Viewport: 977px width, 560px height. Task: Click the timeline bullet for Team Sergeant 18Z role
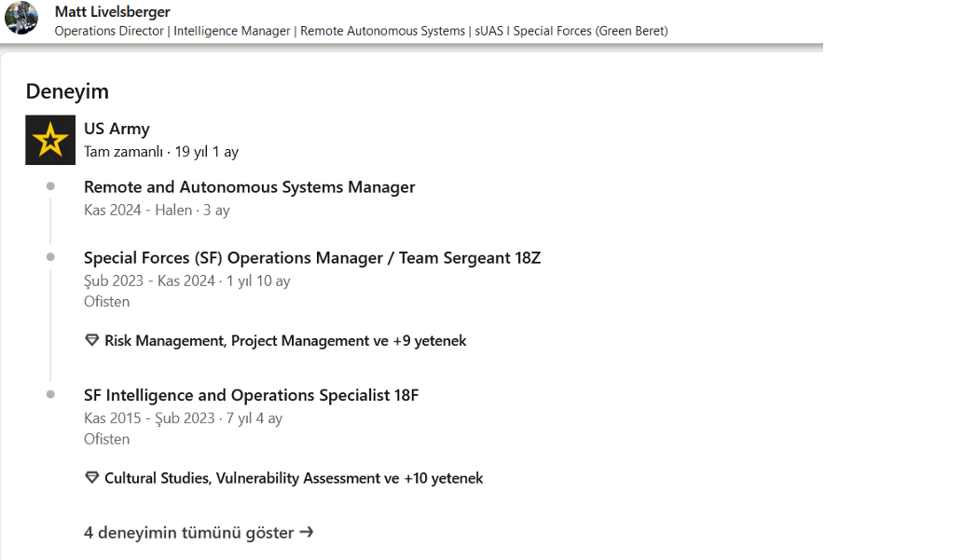tap(50, 257)
